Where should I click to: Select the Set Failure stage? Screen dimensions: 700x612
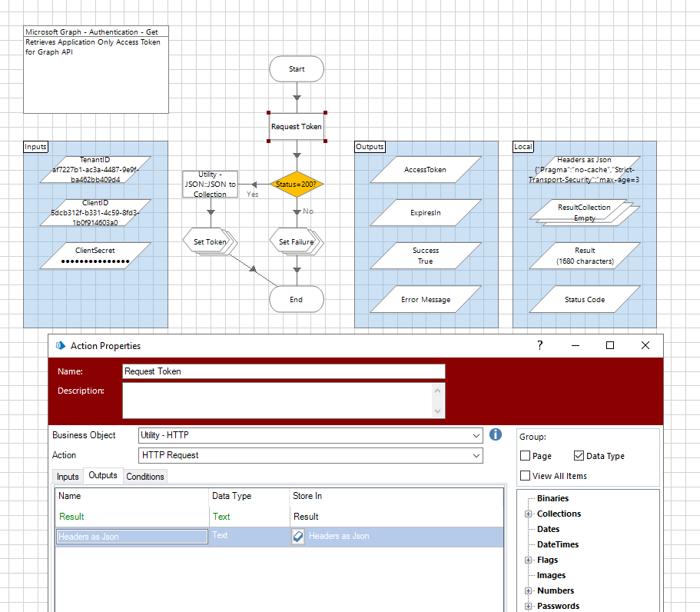pyautogui.click(x=295, y=241)
